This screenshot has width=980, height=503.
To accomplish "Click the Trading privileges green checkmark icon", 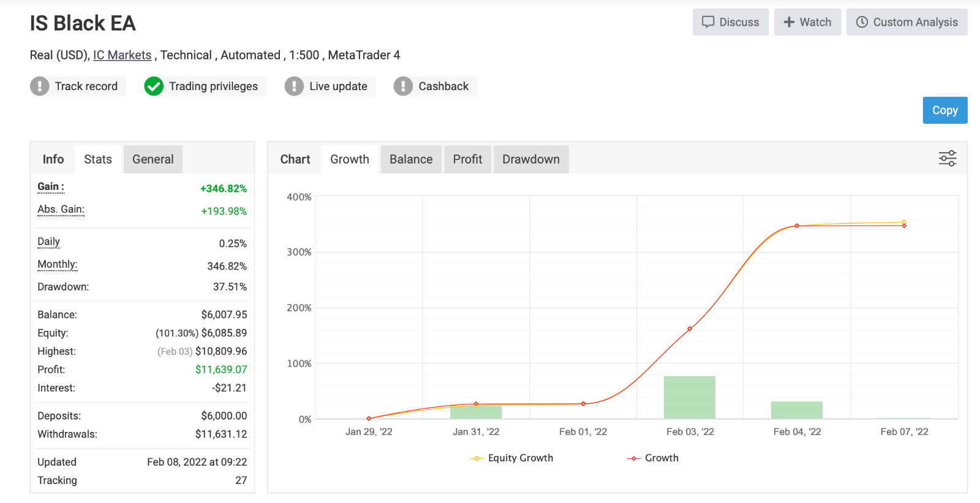I will point(154,86).
